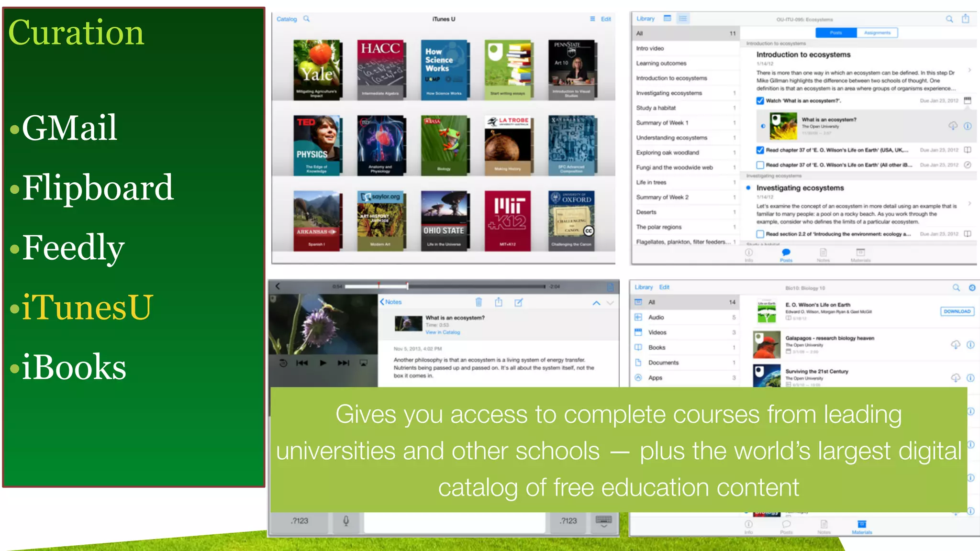This screenshot has width=980, height=551.
Task: Download 'Surviving the 21st Century' via cloud icon
Action: pyautogui.click(x=956, y=378)
